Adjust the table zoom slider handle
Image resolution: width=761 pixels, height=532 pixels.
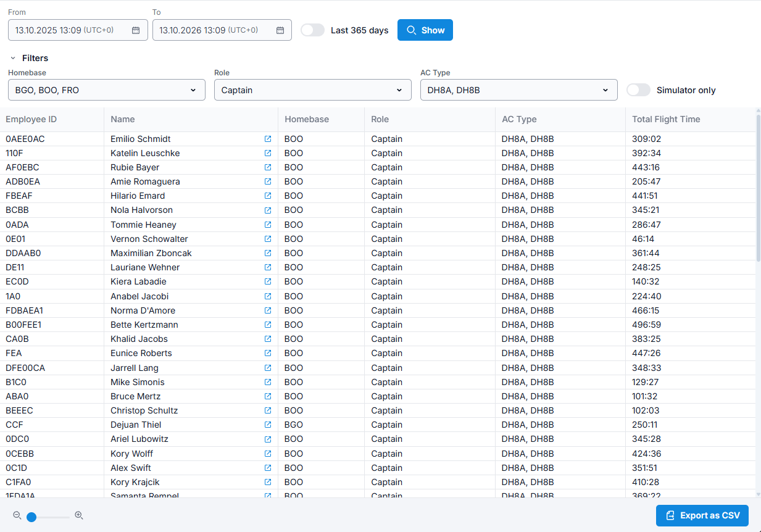point(31,517)
